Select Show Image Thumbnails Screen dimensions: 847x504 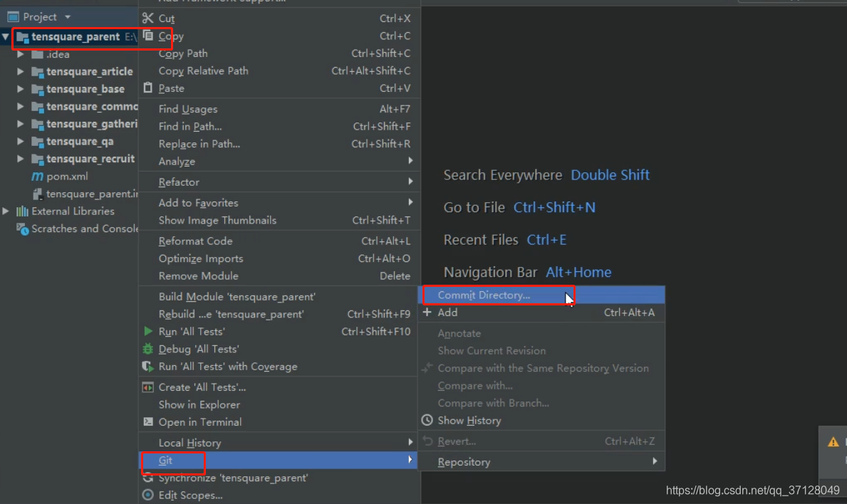click(279, 220)
